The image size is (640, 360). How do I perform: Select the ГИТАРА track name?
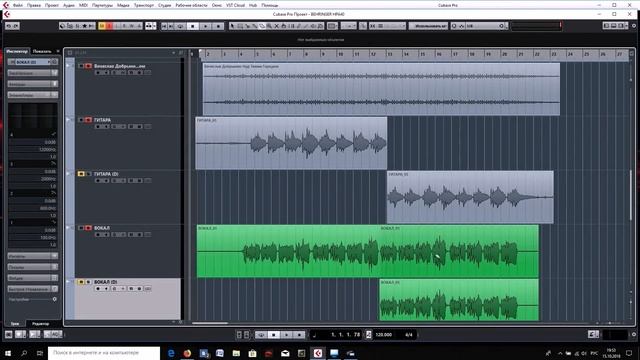click(x=102, y=120)
